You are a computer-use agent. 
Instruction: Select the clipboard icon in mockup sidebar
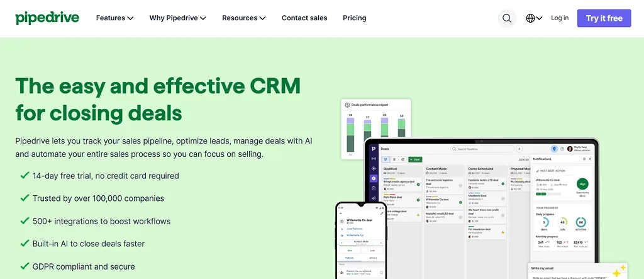click(x=374, y=188)
